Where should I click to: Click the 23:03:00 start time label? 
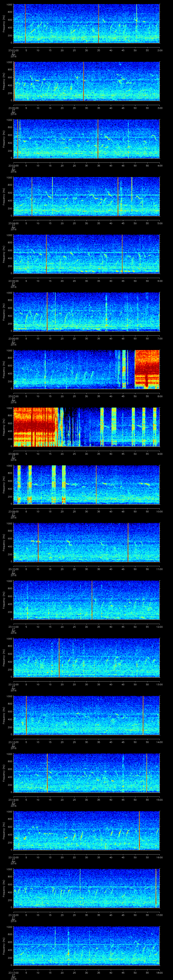13,166
